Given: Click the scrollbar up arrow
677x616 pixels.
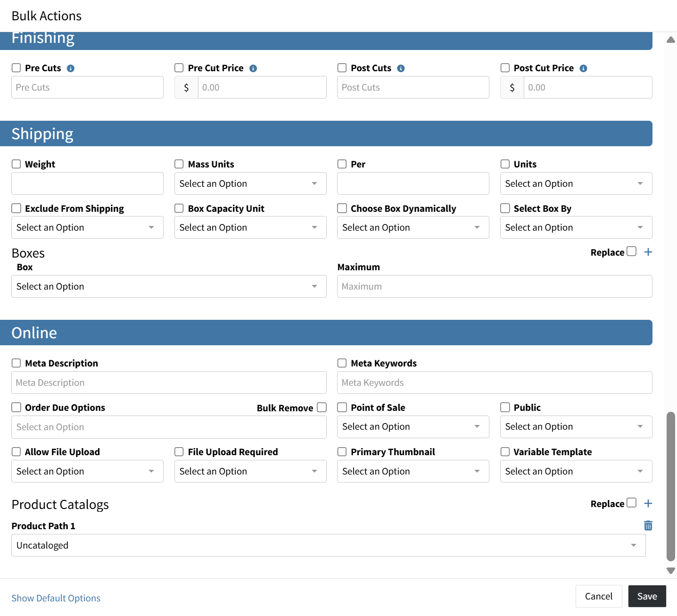Looking at the screenshot, I should [671, 40].
